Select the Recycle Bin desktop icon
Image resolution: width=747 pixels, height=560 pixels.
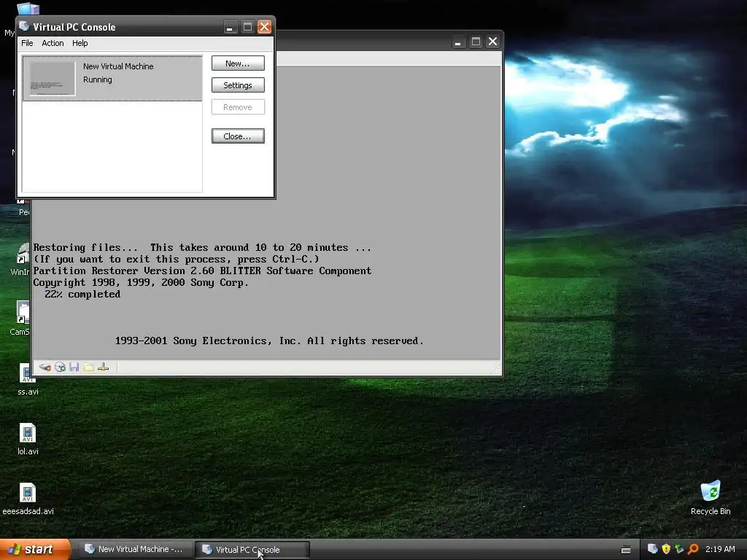click(711, 498)
